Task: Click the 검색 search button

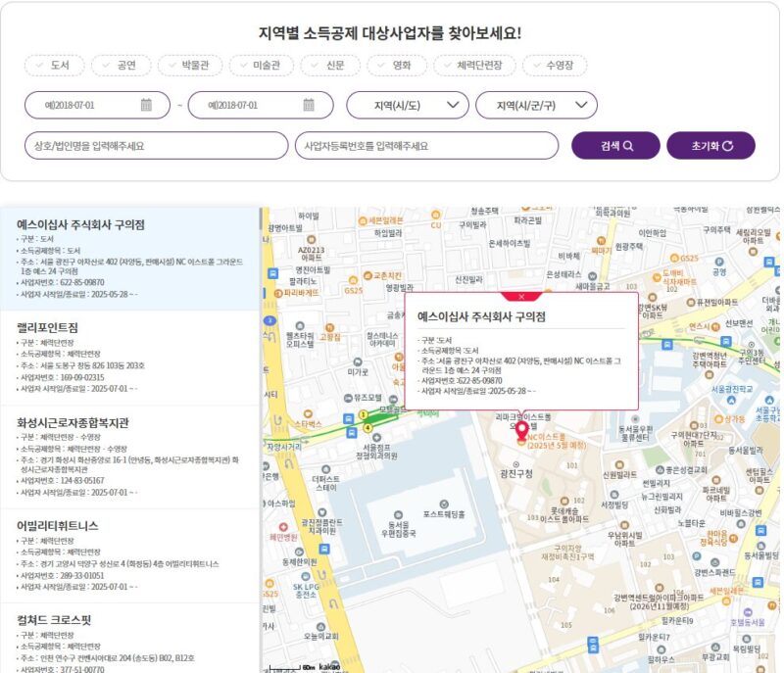Action: (x=615, y=146)
